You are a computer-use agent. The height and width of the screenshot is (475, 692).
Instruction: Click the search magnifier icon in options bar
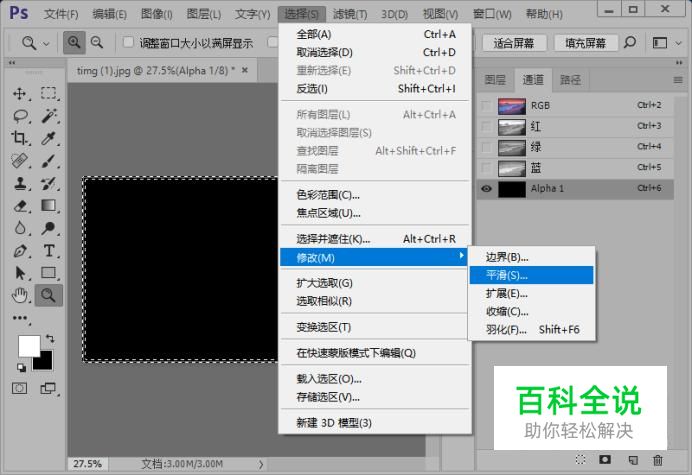pyautogui.click(x=630, y=43)
